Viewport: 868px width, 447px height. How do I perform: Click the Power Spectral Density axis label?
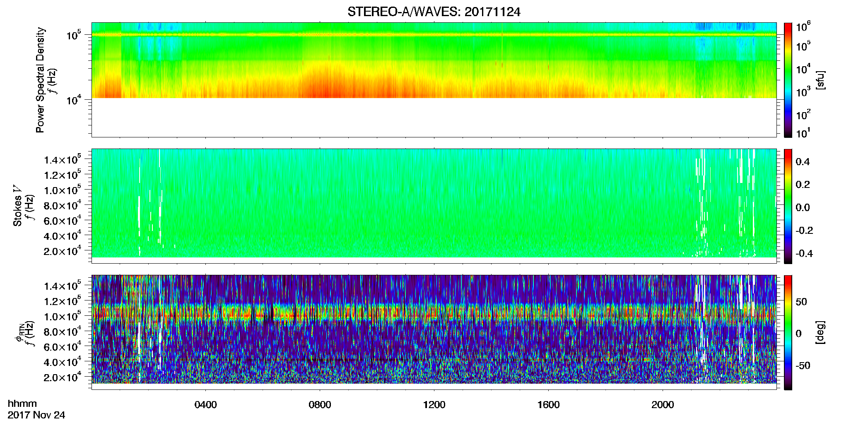(40, 80)
